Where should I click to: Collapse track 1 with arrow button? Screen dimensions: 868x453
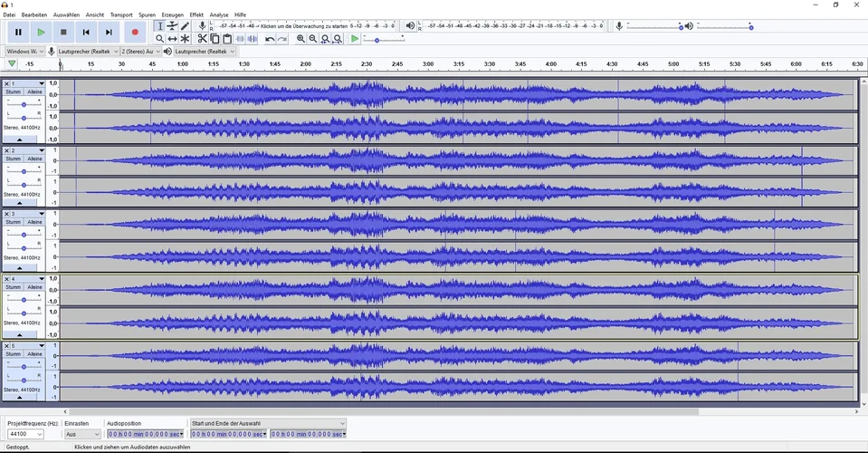20,140
